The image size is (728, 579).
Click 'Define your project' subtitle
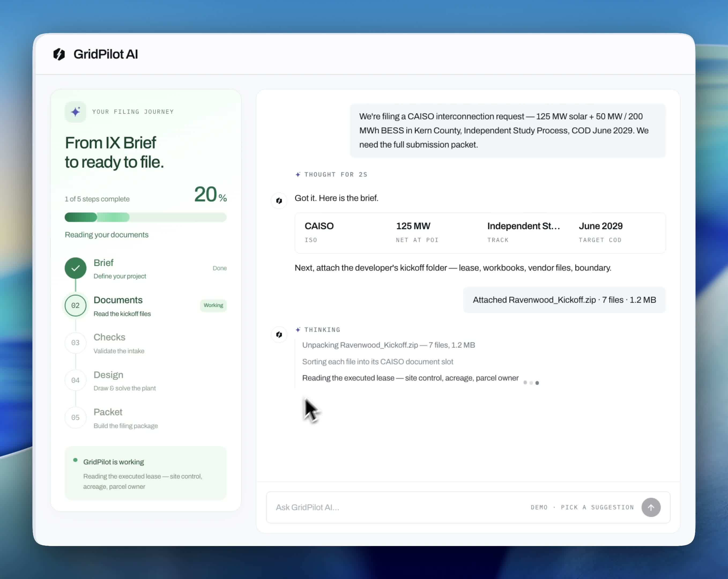120,276
